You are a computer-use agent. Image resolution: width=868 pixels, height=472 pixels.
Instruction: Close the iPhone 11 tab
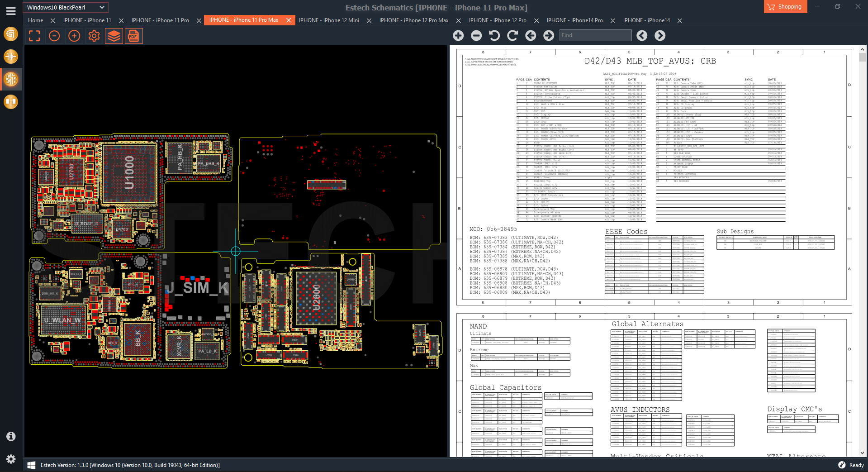pos(121,20)
